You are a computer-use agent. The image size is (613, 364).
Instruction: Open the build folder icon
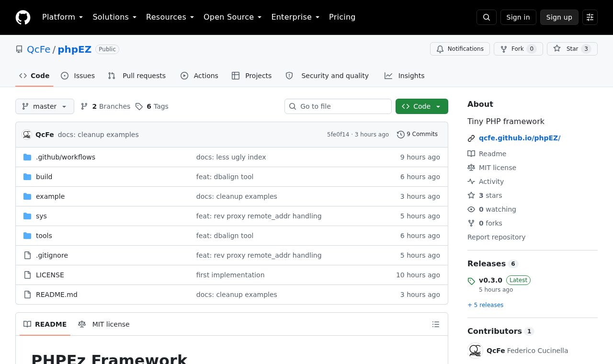27,177
